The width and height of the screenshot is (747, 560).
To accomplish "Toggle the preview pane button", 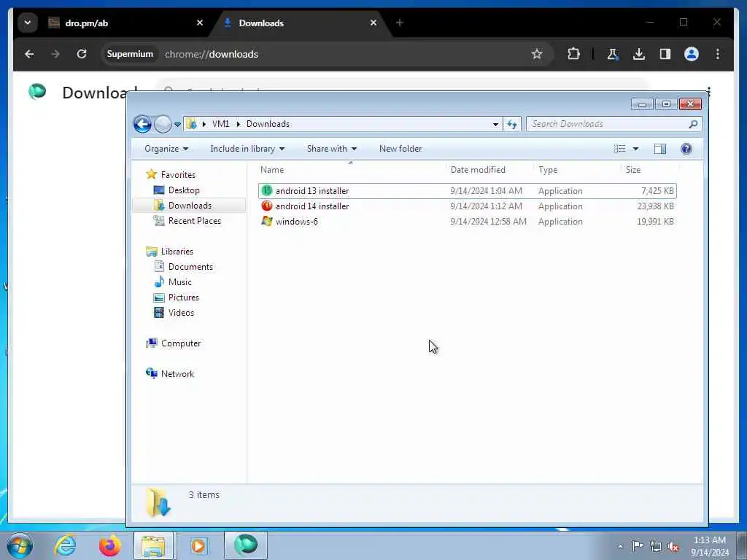I will 659,149.
